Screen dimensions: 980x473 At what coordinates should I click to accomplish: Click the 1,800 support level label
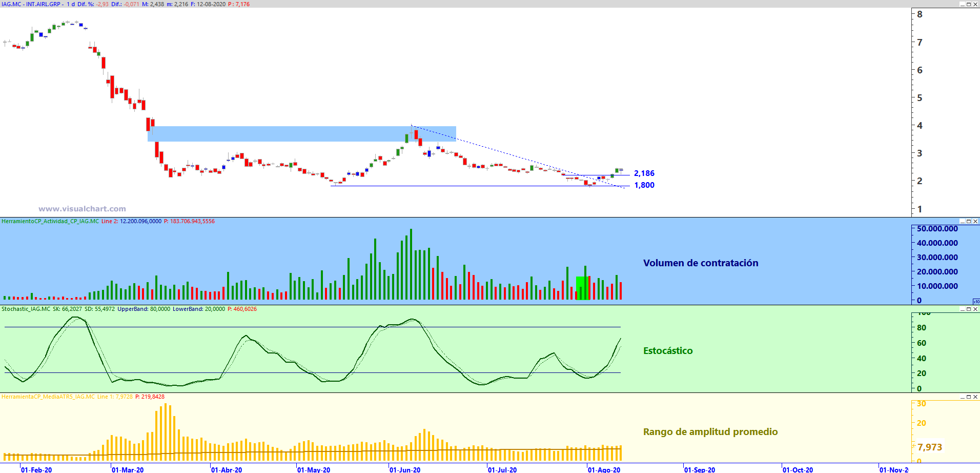click(644, 185)
